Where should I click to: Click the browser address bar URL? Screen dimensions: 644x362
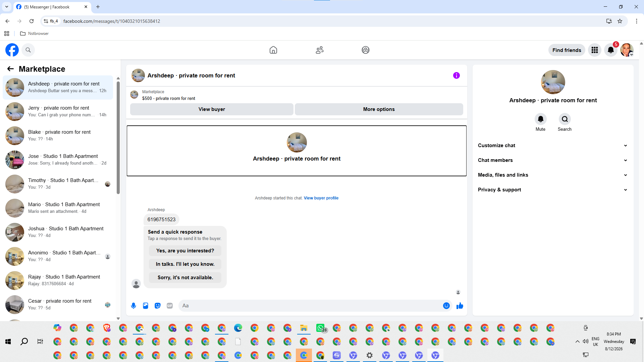click(112, 21)
